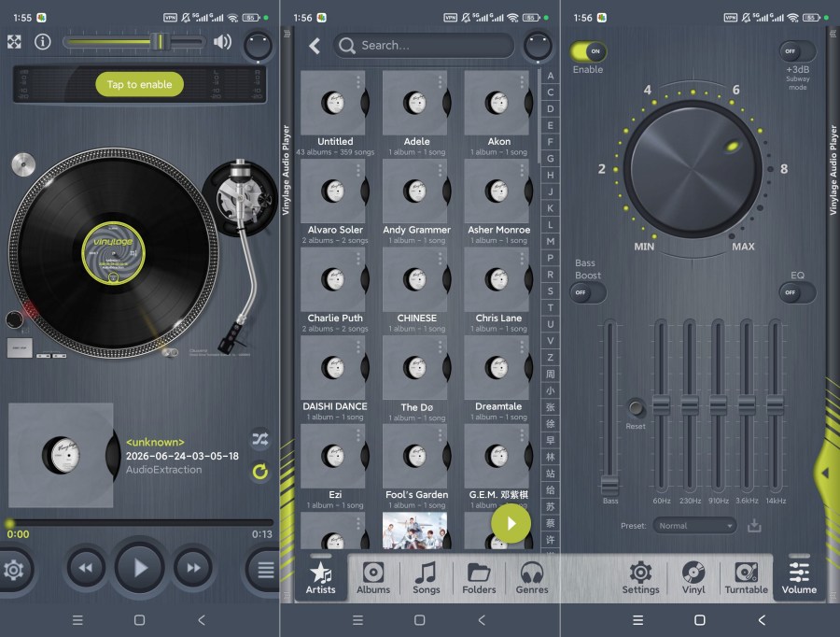
Task: Switch to the Songs tab
Action: [x=426, y=578]
